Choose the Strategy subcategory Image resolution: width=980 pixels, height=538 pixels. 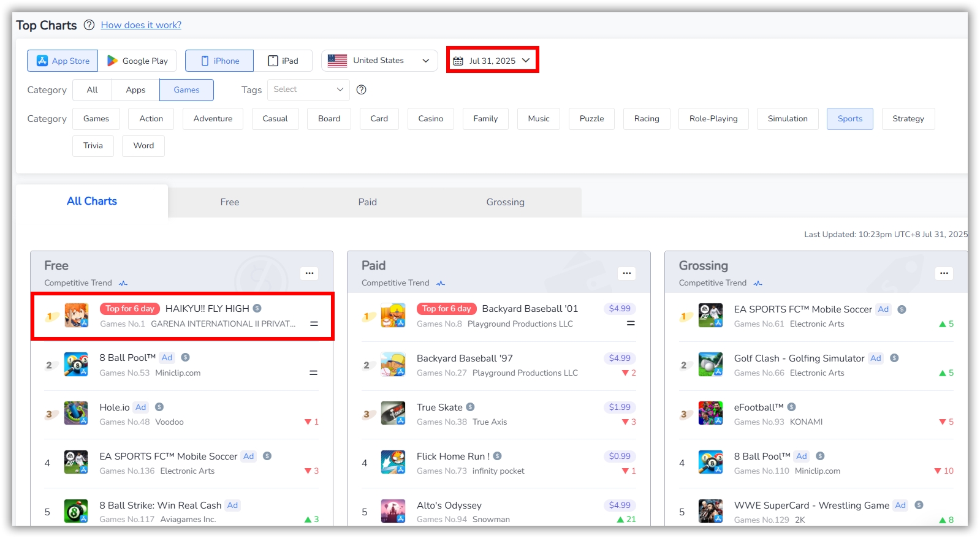(x=908, y=119)
